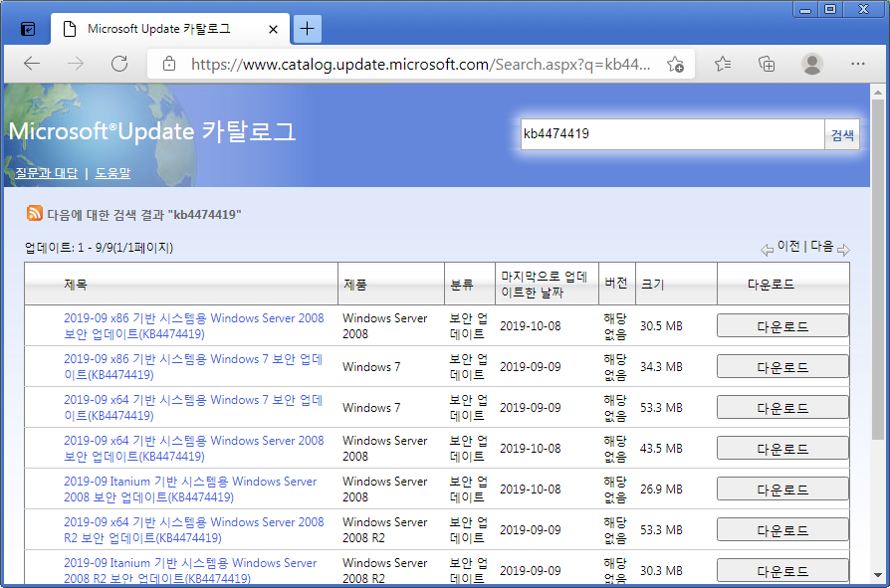Sort by 크기 column header
The height and width of the screenshot is (588, 890).
(x=652, y=285)
